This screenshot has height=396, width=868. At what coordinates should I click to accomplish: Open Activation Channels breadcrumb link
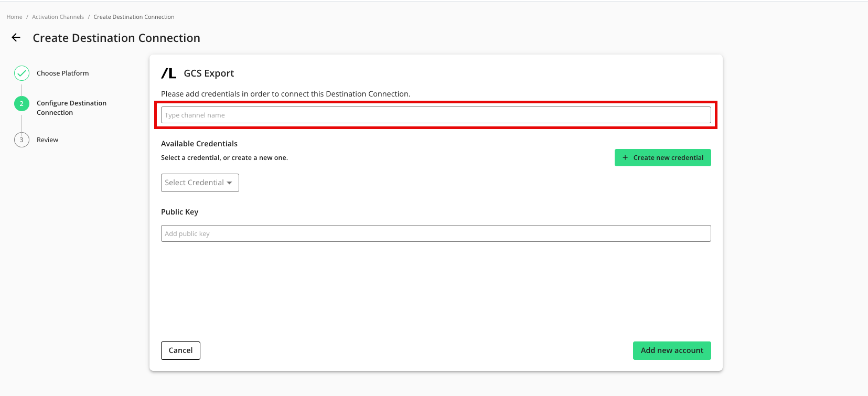(58, 17)
